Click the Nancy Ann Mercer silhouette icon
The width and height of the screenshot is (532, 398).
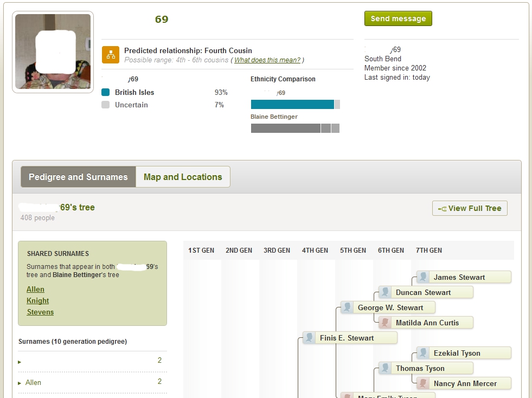[x=423, y=383]
